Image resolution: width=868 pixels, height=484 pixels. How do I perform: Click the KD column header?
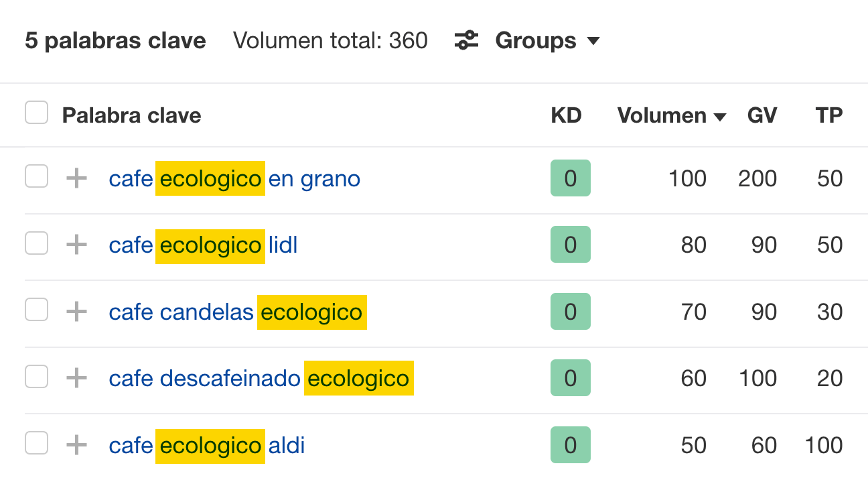pos(566,115)
